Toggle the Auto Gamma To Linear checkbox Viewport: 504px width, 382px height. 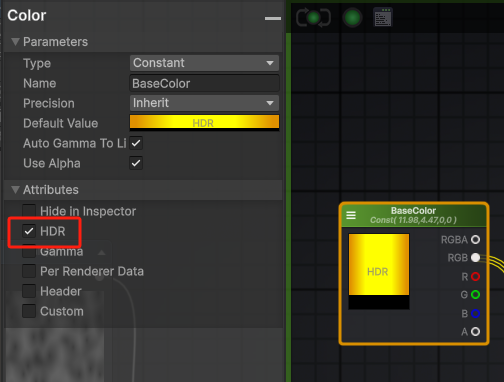pos(136,143)
